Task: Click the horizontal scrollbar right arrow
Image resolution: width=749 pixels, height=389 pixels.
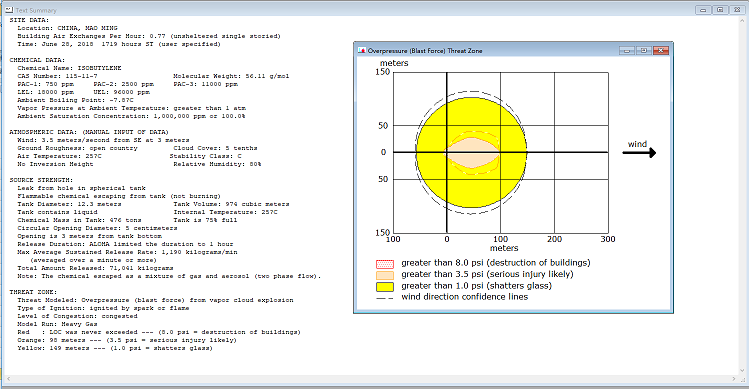Action: pyautogui.click(x=735, y=379)
